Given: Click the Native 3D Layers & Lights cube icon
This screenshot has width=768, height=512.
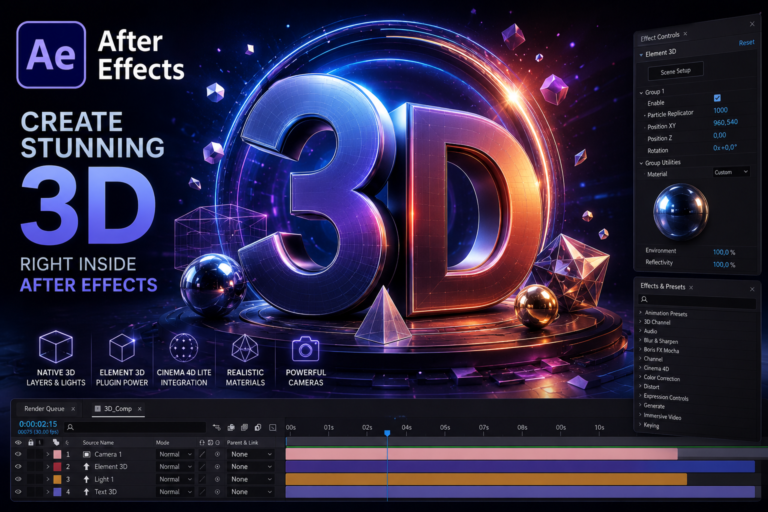Looking at the screenshot, I should point(56,346).
